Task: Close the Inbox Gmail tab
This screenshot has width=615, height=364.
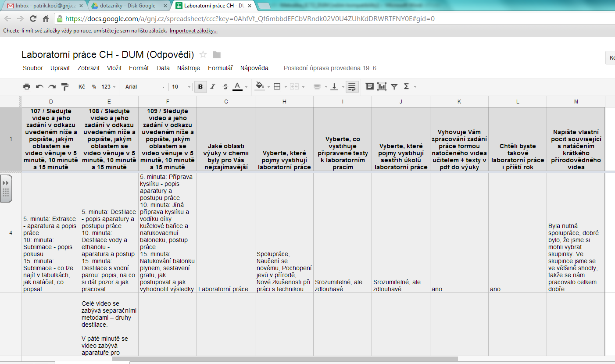Action: 81,6
